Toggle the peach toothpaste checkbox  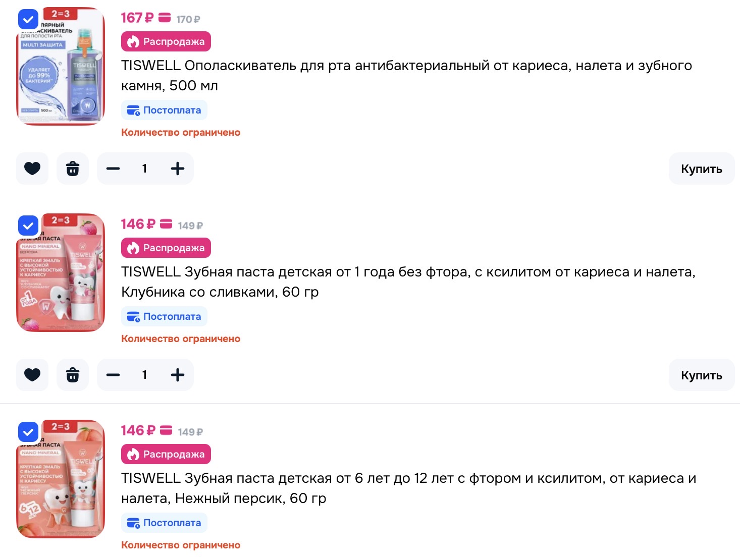(28, 432)
